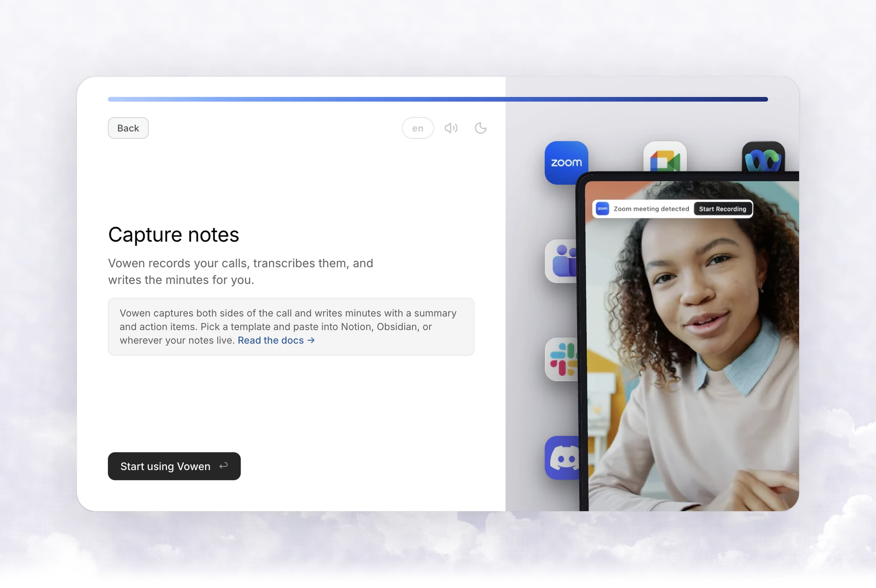Click small Zoom logo in detection banner
This screenshot has height=588, width=876.
tap(603, 208)
